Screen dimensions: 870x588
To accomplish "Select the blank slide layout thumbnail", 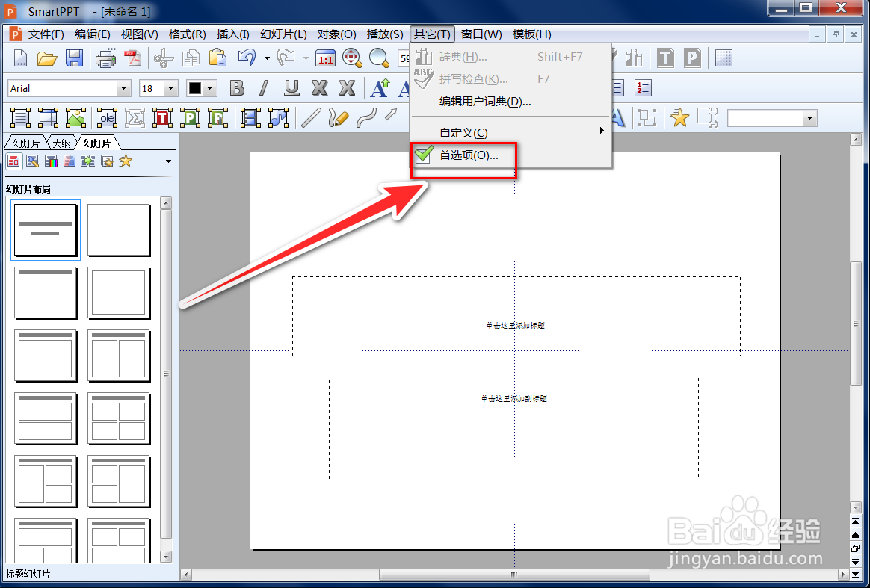I will (x=119, y=229).
